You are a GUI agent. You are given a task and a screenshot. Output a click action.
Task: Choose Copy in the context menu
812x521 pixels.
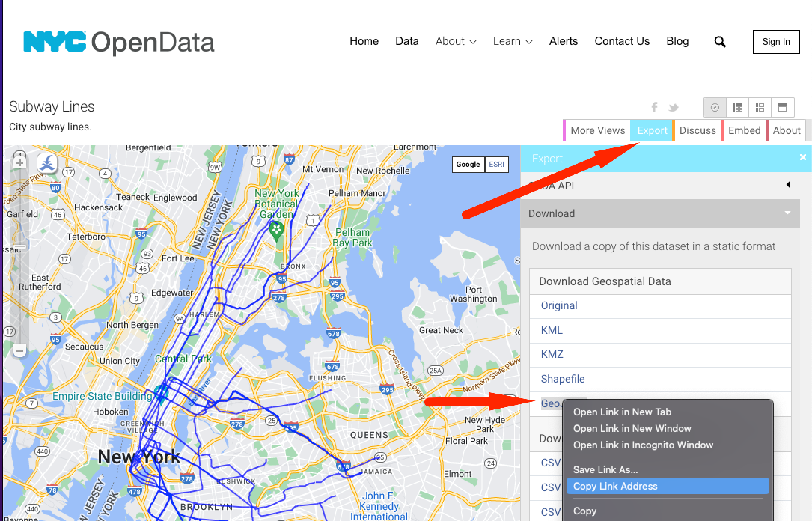click(668, 511)
